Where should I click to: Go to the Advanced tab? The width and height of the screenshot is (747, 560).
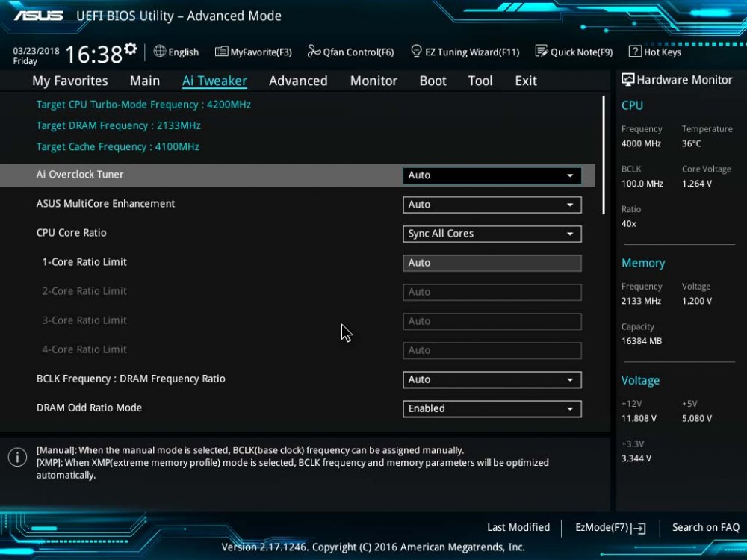click(298, 81)
